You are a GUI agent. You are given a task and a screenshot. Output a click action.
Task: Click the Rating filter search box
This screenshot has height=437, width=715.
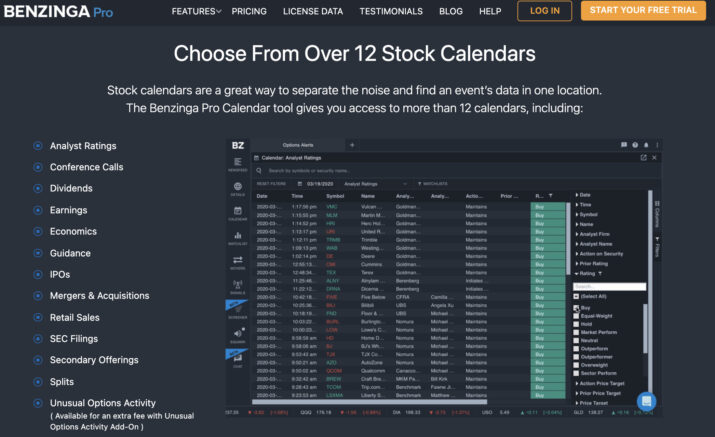[609, 286]
